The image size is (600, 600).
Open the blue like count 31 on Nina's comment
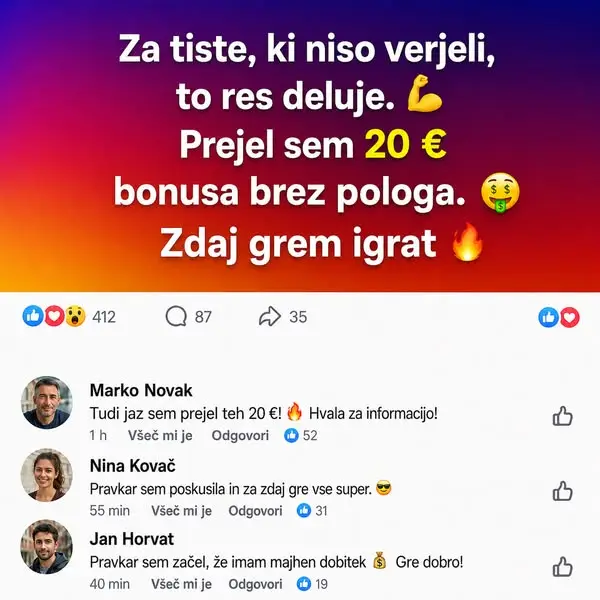312,510
